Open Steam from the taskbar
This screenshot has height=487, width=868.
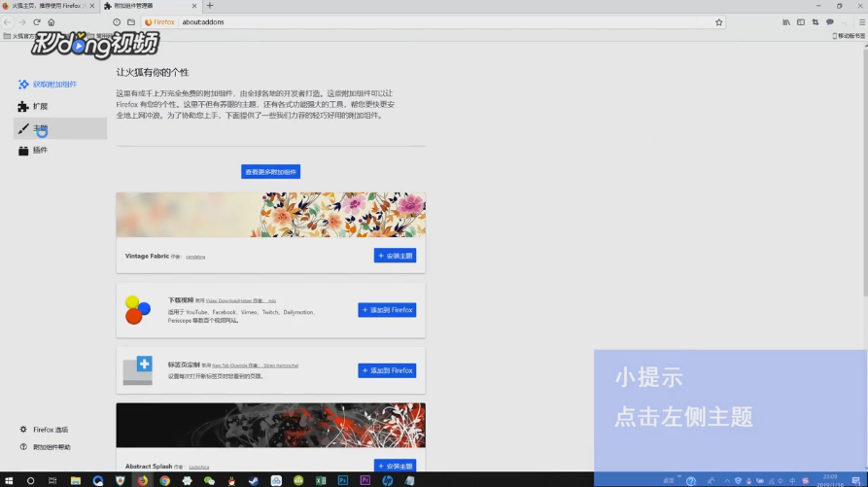coord(254,480)
